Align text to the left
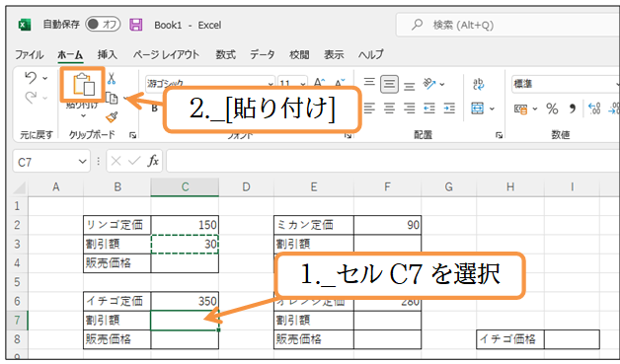The height and width of the screenshot is (364, 620). 369,108
